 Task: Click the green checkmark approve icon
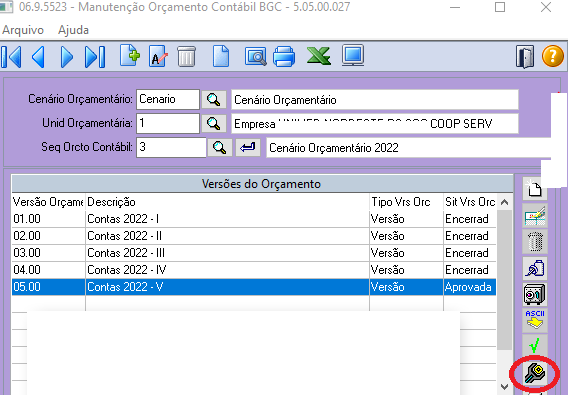click(535, 345)
